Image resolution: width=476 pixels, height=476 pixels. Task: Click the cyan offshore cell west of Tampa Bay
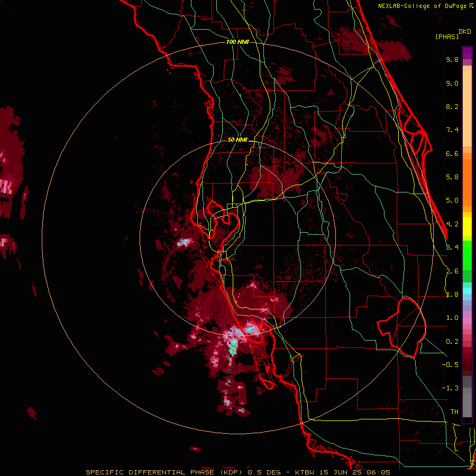point(184,242)
